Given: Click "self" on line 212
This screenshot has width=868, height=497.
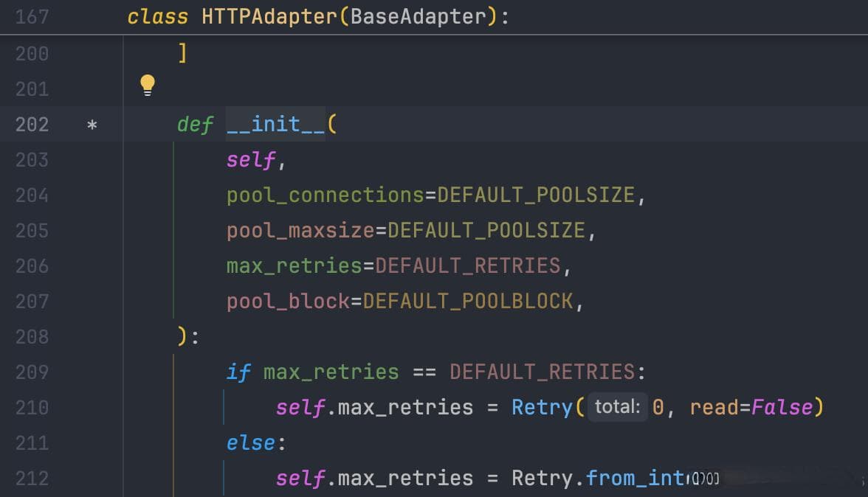Looking at the screenshot, I should 300,479.
